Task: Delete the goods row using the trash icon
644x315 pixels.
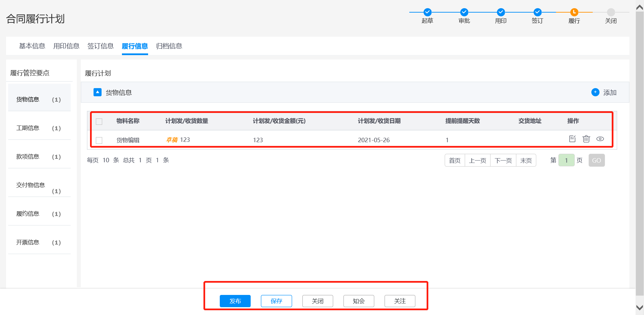Action: click(x=586, y=139)
